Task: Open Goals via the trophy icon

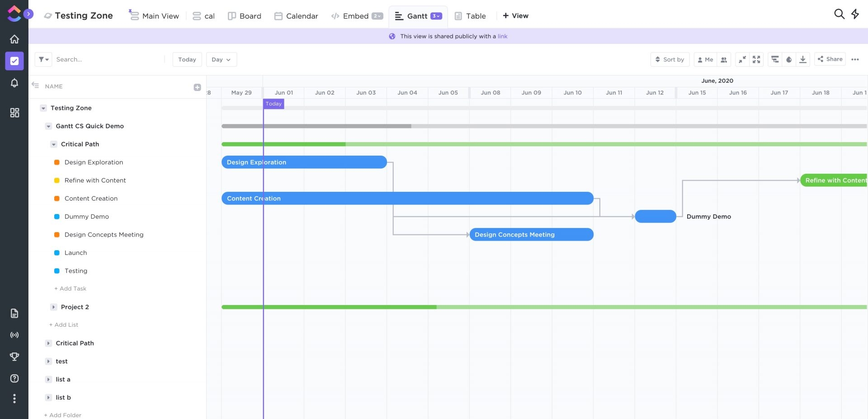Action: [x=14, y=357]
